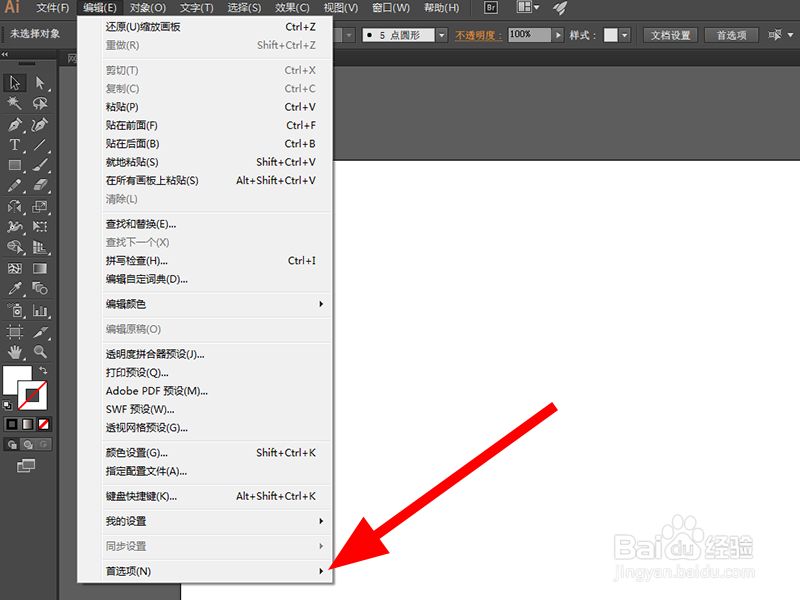Click the 不透明度 100% input field
This screenshot has height=600, width=800.
point(533,35)
